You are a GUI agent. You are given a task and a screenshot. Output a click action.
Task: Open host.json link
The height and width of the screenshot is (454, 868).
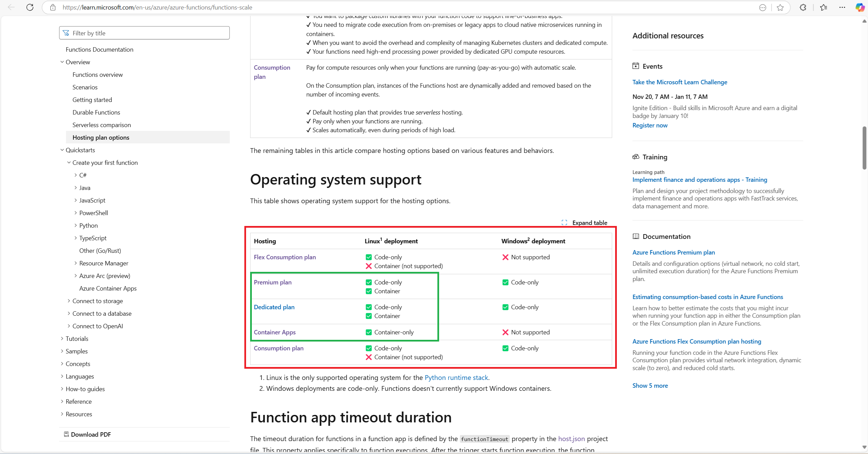572,438
